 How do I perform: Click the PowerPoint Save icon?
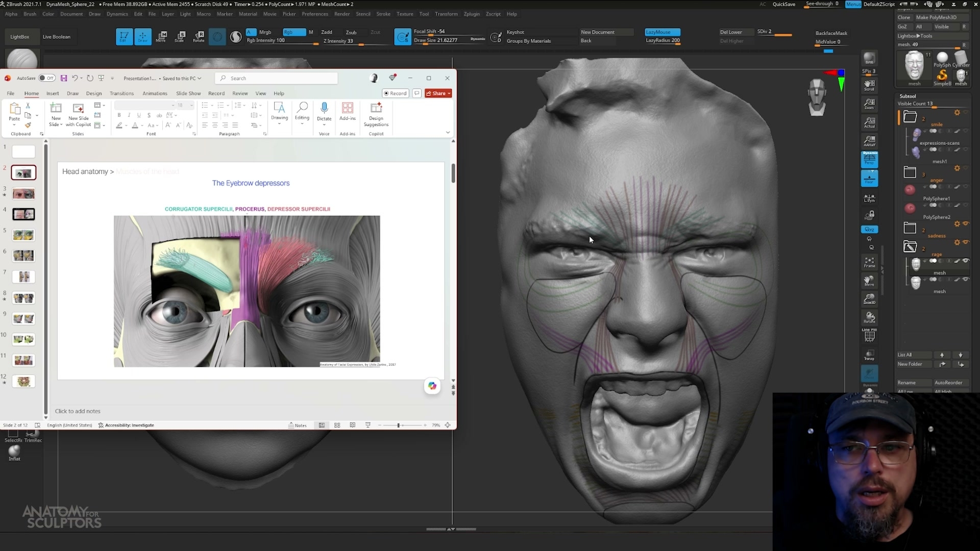click(x=64, y=78)
